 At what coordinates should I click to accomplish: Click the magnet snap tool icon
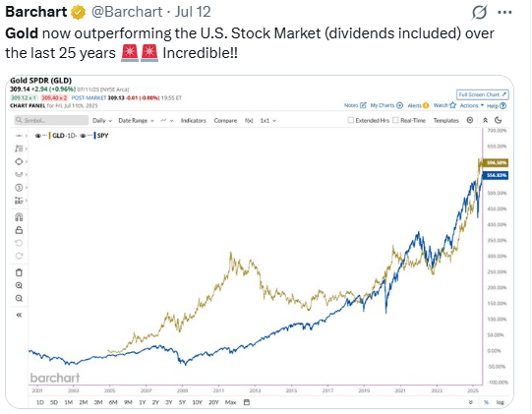point(19,217)
